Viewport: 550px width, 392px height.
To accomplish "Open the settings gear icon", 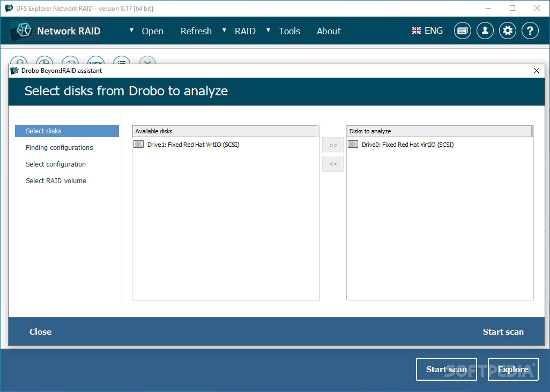I will 508,31.
